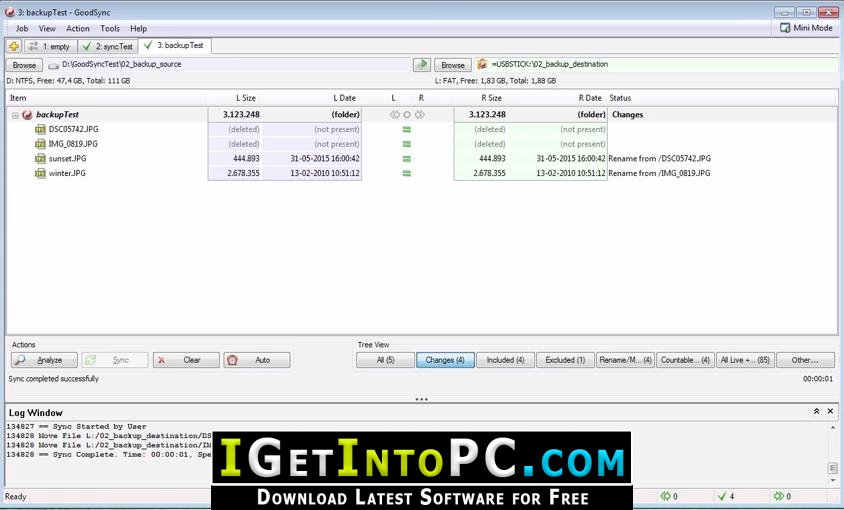Click equal sign icon in winter.JPG row
The width and height of the screenshot is (844, 510).
click(x=407, y=173)
